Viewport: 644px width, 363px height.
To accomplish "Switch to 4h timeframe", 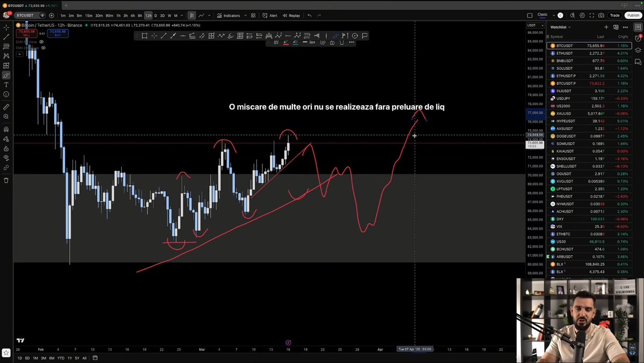I will pyautogui.click(x=133, y=16).
